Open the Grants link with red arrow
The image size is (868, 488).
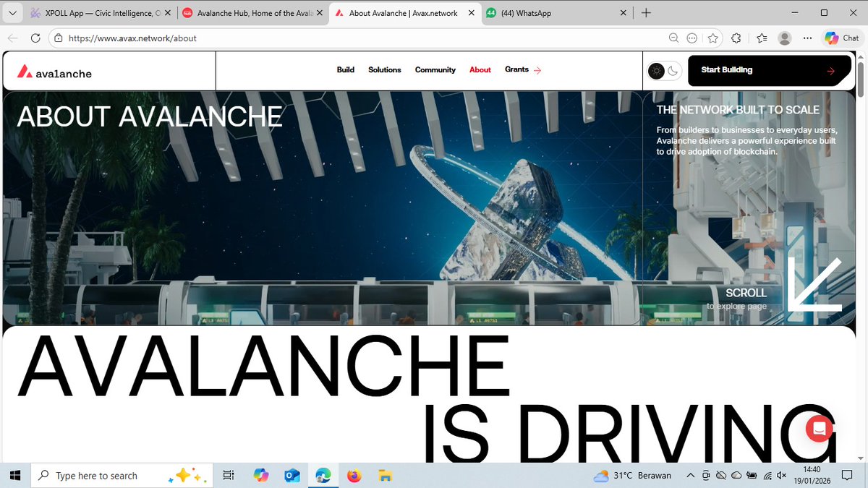(522, 69)
